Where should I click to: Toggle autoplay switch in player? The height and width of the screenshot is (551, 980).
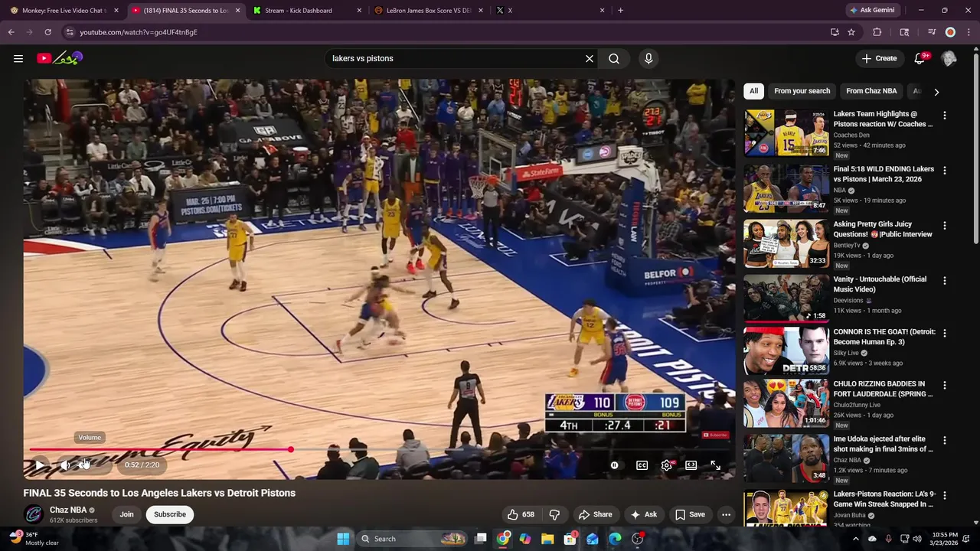click(x=614, y=465)
